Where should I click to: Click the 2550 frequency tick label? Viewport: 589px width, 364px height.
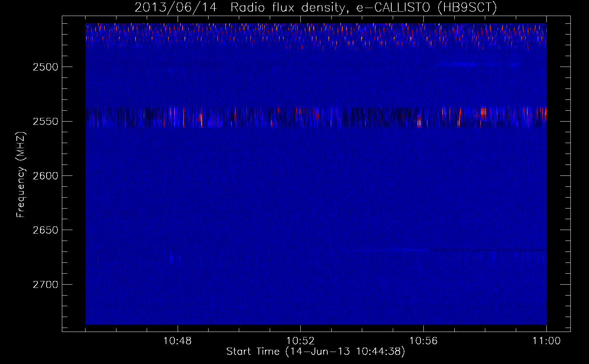click(x=45, y=122)
